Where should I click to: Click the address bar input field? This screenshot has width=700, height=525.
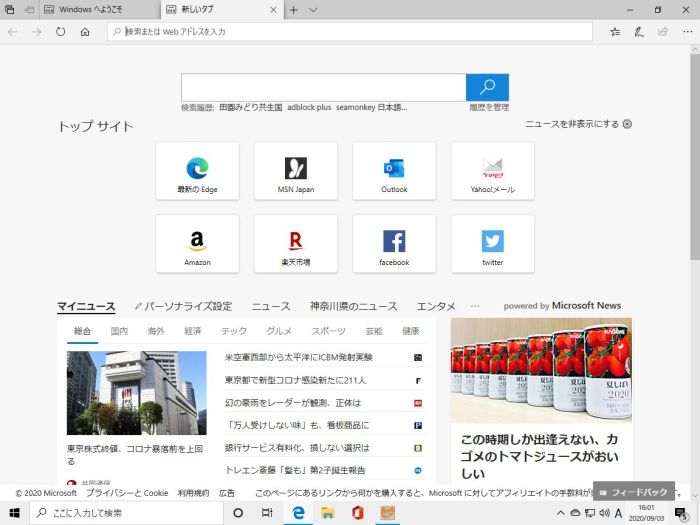pyautogui.click(x=350, y=32)
